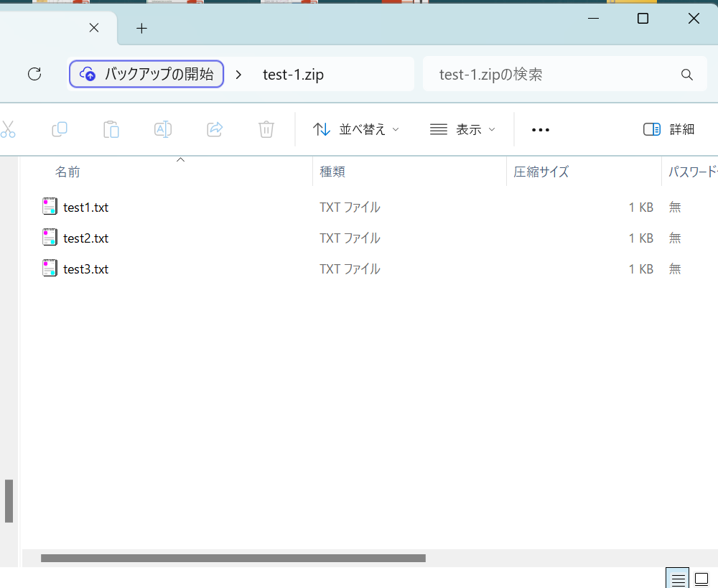718x588 pixels.
Task: Sort by the 圧縮サイズ column header
Action: click(541, 172)
